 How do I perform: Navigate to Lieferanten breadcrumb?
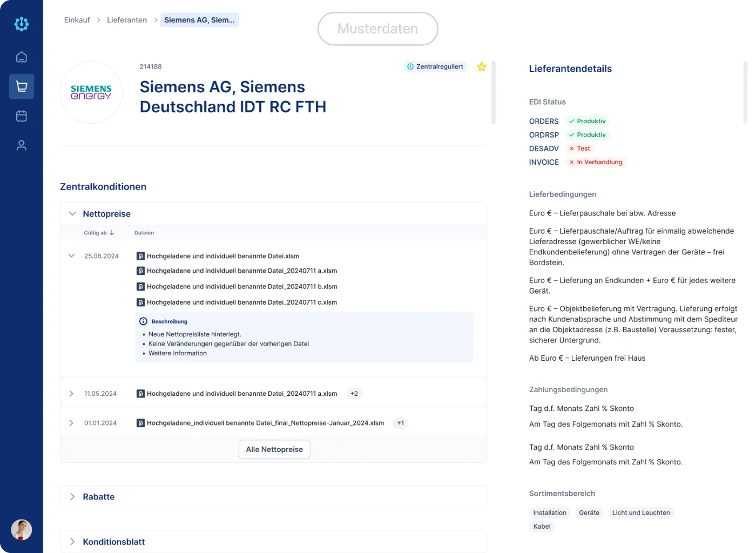pyautogui.click(x=127, y=20)
